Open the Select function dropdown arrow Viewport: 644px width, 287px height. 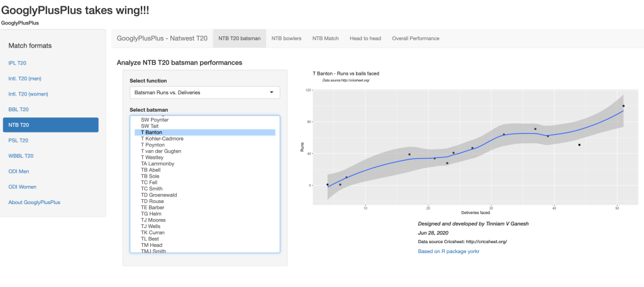coord(271,93)
